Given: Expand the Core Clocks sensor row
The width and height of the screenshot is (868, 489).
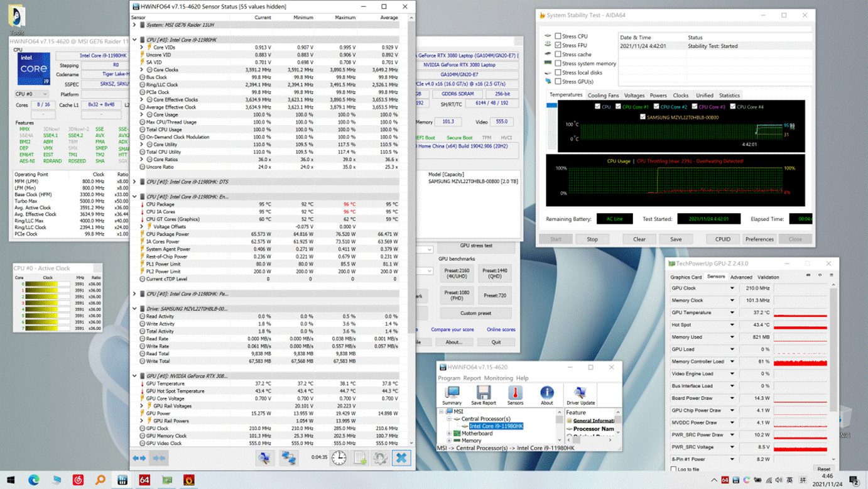Looking at the screenshot, I should point(142,70).
